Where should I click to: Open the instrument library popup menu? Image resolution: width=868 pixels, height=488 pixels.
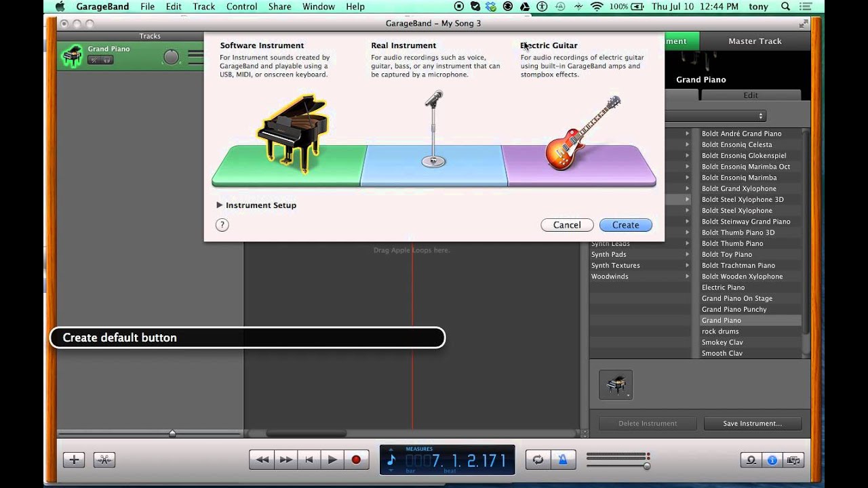tap(715, 116)
